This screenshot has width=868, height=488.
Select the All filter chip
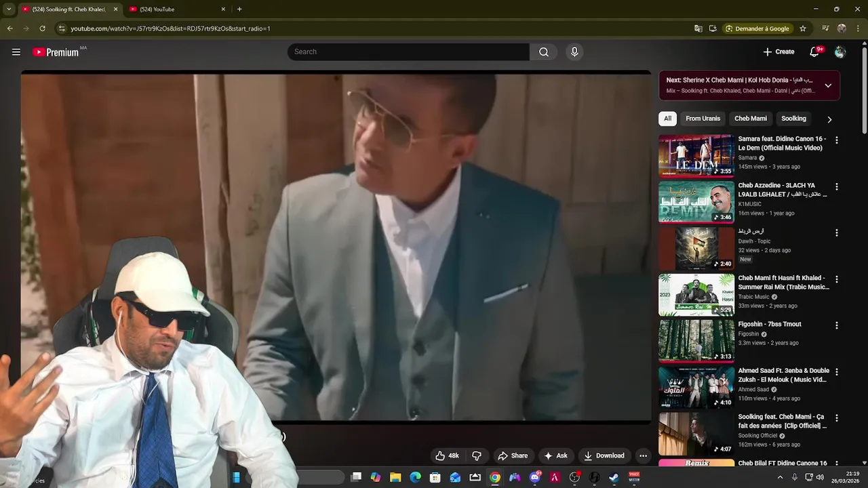667,119
